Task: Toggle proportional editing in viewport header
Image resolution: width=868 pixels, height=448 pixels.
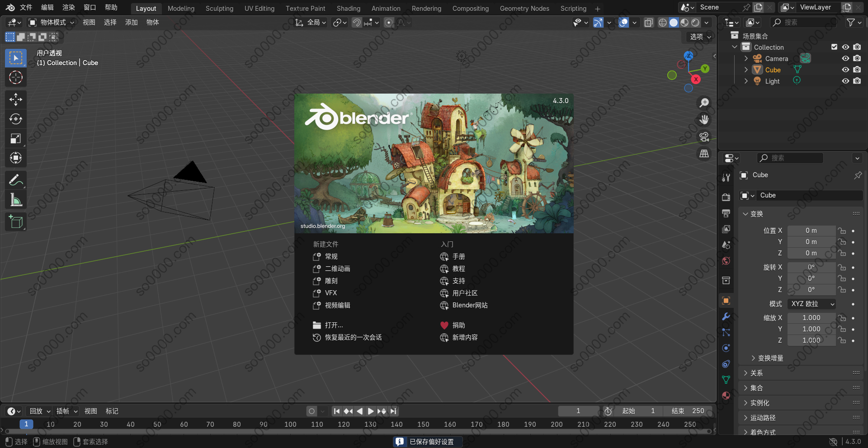Action: coord(389,22)
